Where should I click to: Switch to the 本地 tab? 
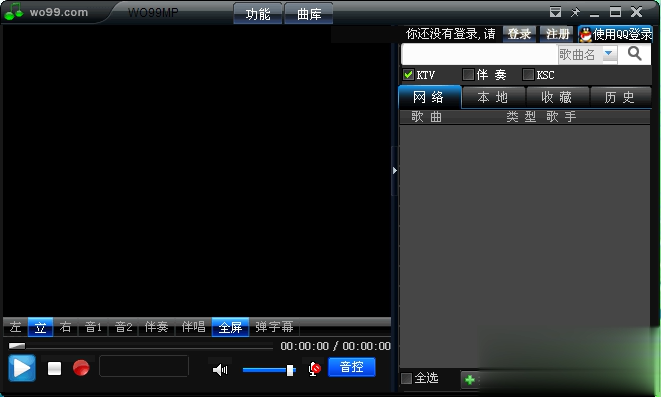point(493,97)
